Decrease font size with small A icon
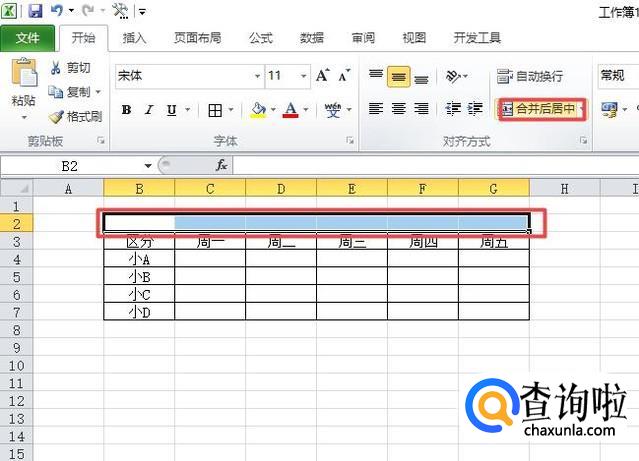 (344, 75)
